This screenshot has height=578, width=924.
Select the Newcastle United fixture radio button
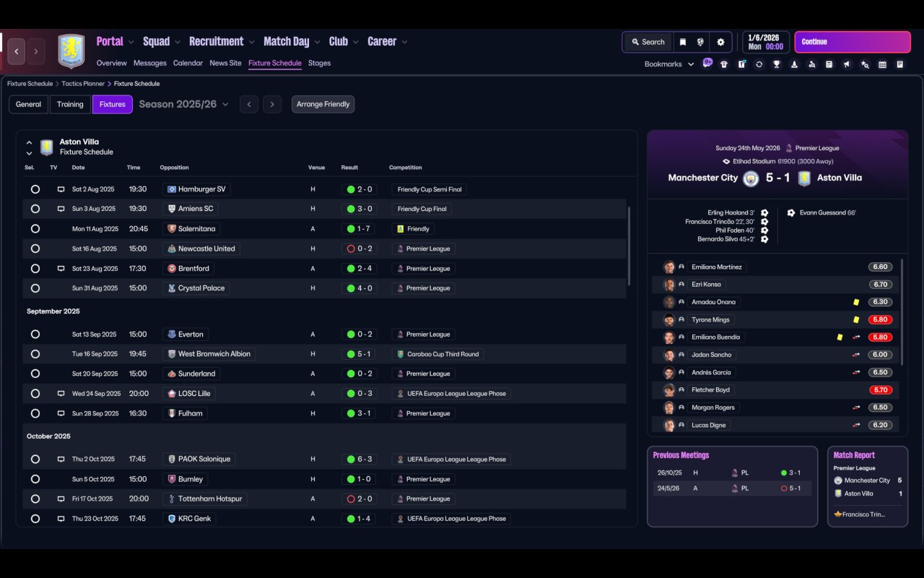pos(35,249)
